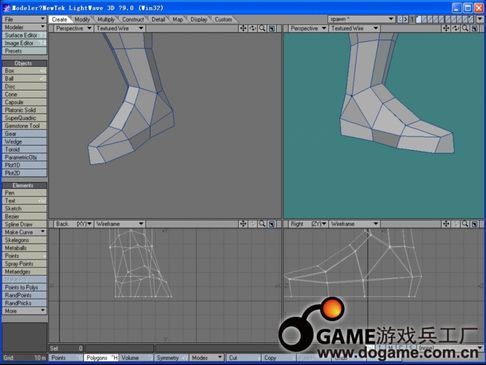
Task: Click the pan icon in Right viewport header
Action: [446, 224]
